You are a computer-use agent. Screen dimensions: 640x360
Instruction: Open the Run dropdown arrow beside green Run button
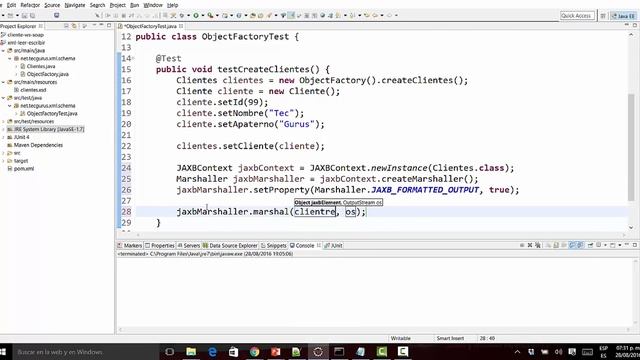202,16
